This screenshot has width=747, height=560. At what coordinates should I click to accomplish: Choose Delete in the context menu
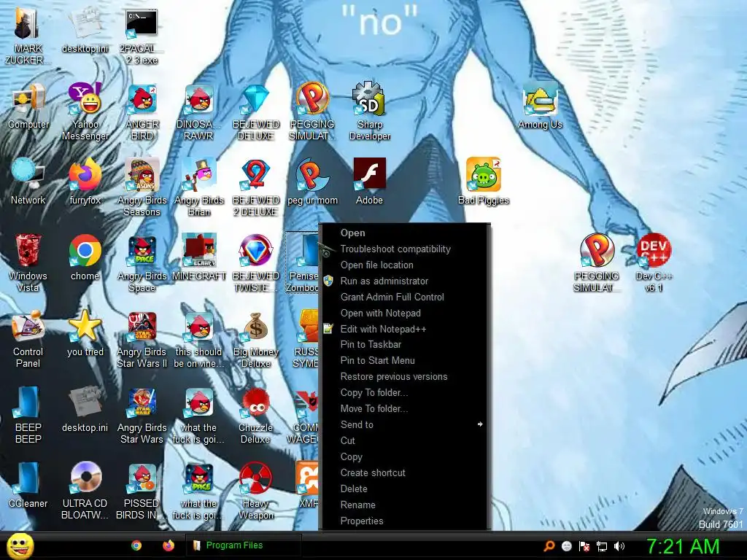[x=404, y=489]
